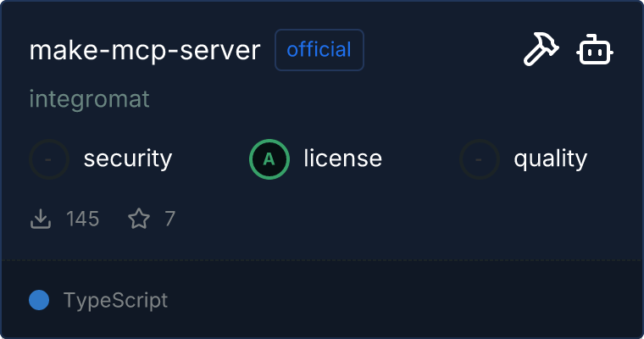
Task: Open the make-mcp-server title link
Action: pos(145,51)
